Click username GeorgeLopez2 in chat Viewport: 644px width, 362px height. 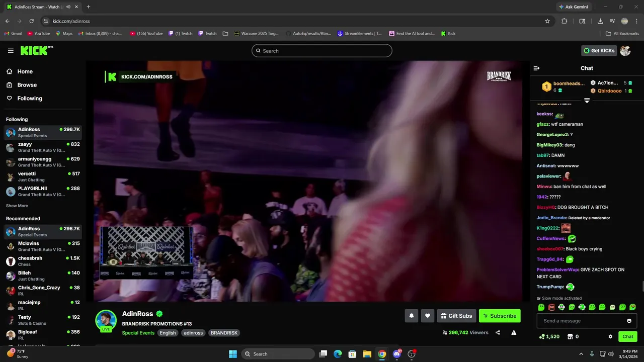(552, 135)
